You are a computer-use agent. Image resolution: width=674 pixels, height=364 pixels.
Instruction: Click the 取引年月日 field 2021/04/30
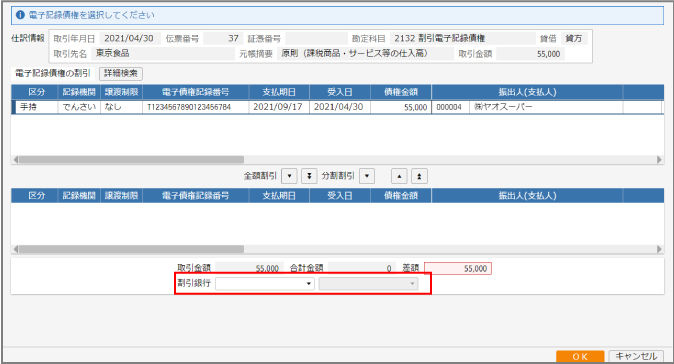[x=130, y=38]
